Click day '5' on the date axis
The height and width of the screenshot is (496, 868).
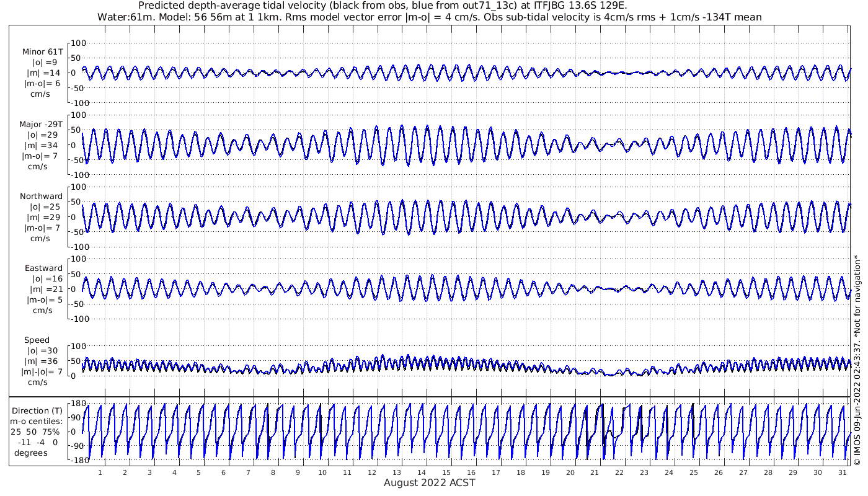(198, 472)
